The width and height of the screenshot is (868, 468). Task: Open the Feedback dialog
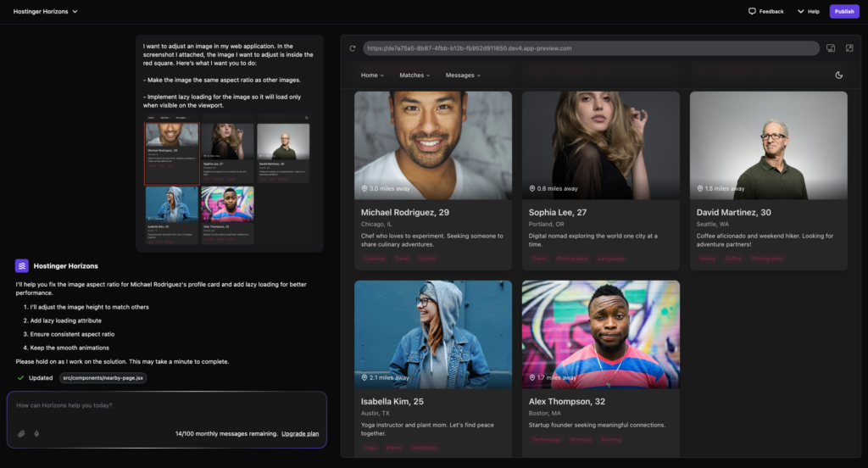coord(765,12)
